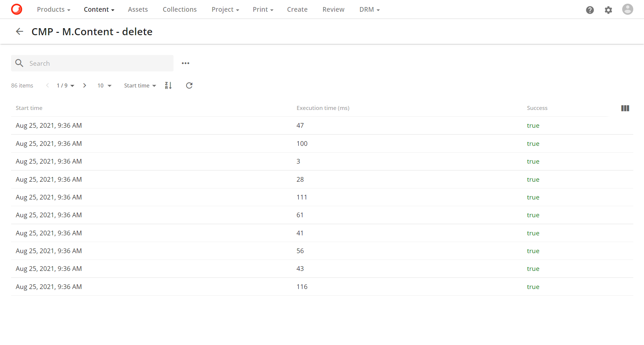
Task: Open the column chooser icon
Action: [x=625, y=108]
